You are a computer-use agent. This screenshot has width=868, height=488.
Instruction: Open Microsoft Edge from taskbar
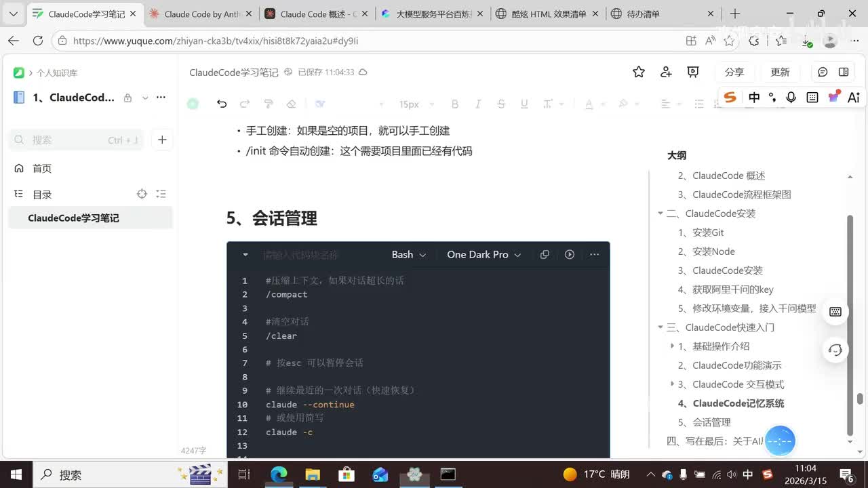tap(279, 474)
